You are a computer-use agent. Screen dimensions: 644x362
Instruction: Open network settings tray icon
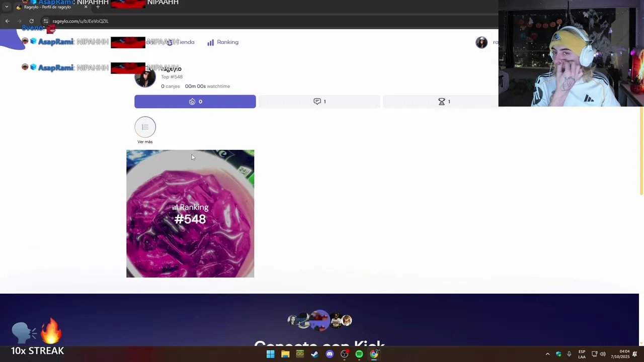[594, 354]
